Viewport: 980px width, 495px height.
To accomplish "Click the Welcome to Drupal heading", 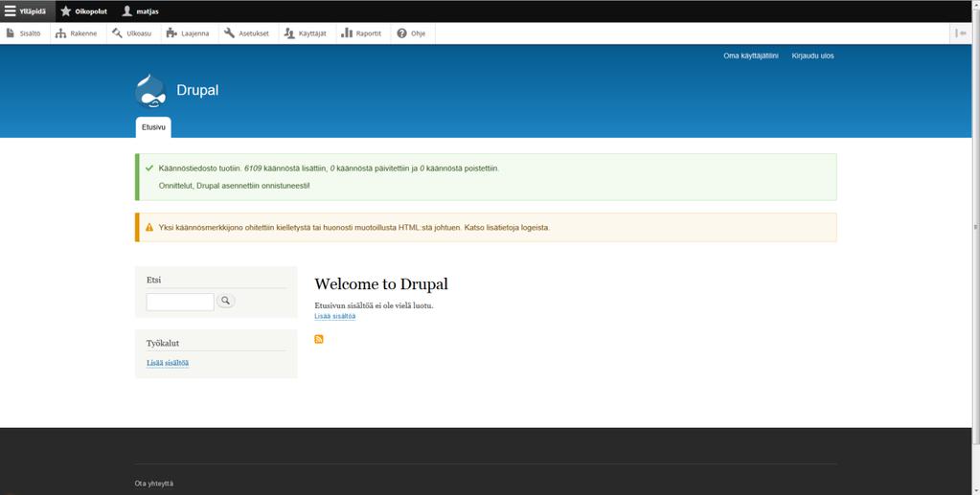I will [381, 283].
